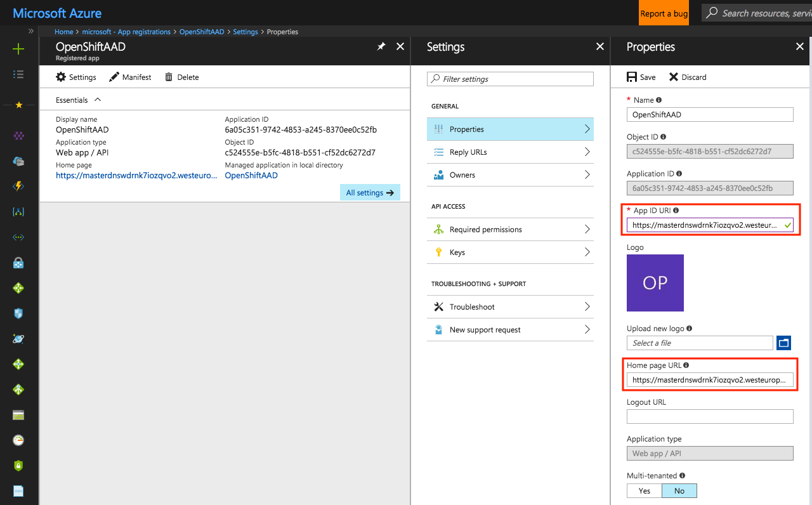Open the OpenShiftAAD managed application link

tap(251, 175)
